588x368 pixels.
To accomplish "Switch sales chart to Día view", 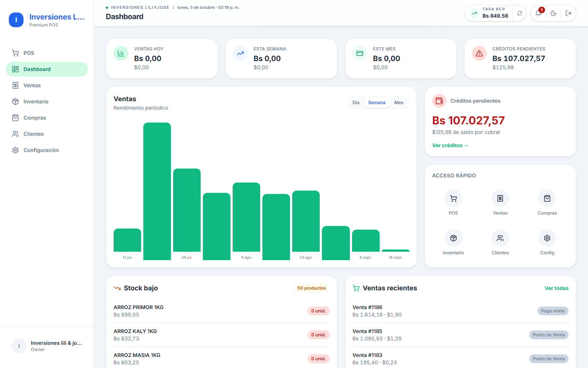I will click(356, 103).
